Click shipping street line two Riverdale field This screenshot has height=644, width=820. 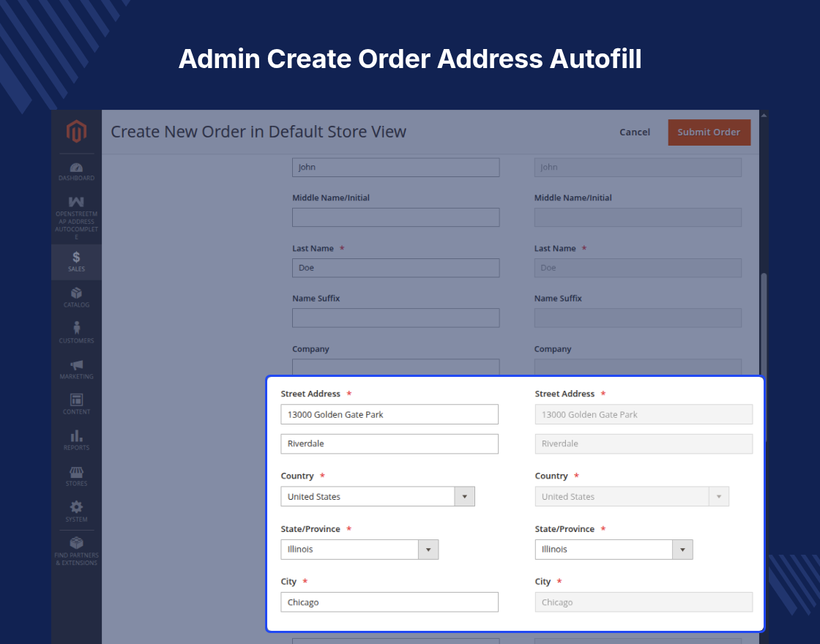644,443
